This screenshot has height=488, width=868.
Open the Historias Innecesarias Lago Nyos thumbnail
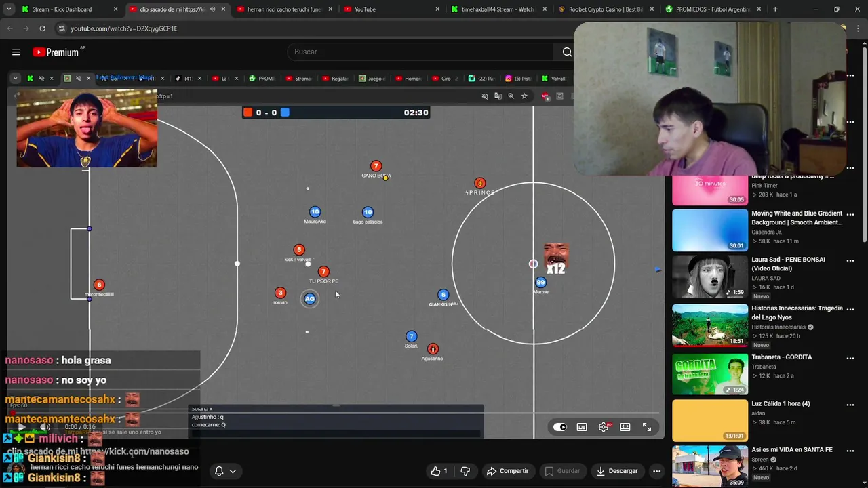coord(710,325)
